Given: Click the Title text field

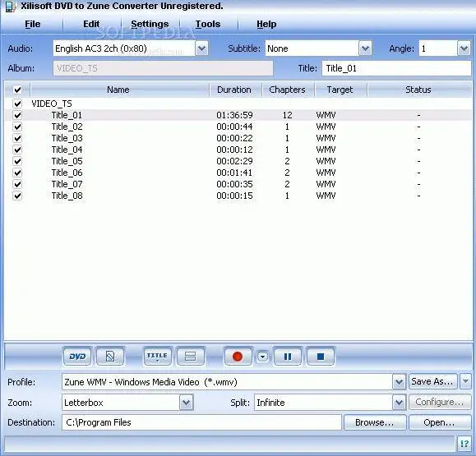Looking at the screenshot, I should pyautogui.click(x=396, y=68).
